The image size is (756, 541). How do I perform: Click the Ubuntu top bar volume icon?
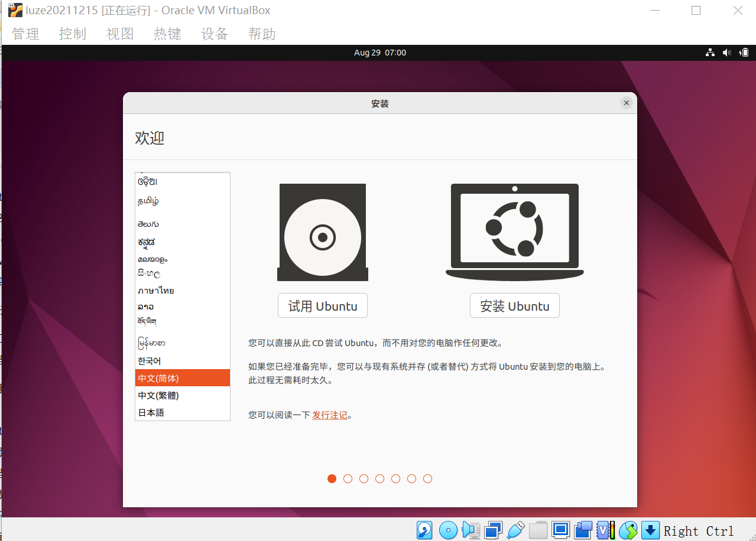pos(727,53)
